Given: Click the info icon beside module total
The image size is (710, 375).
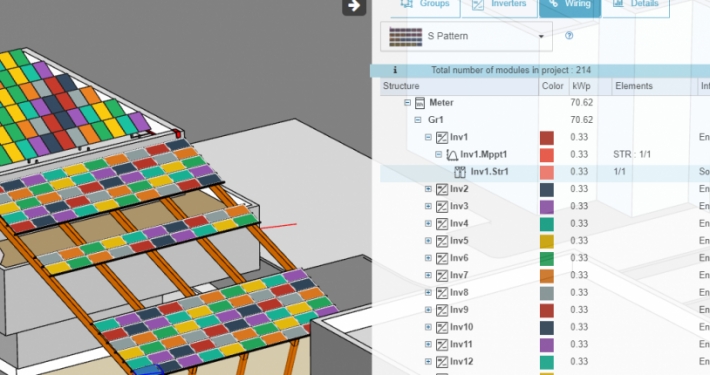Looking at the screenshot, I should (x=395, y=70).
